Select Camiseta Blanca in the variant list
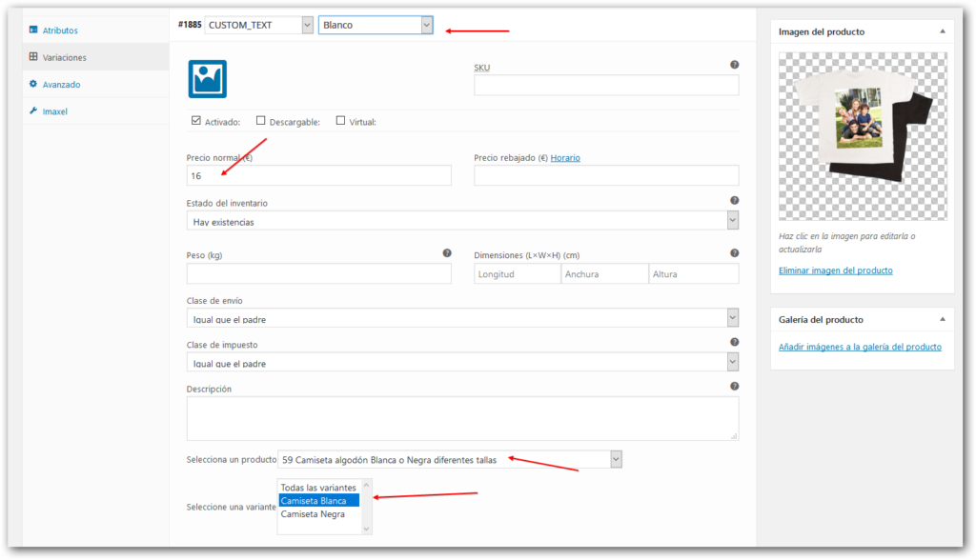 (318, 501)
